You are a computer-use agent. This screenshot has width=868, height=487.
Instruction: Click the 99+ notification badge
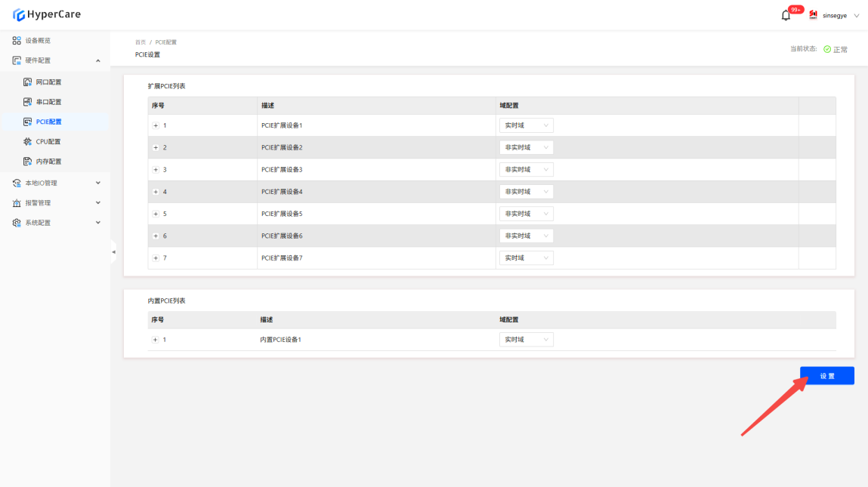point(796,9)
